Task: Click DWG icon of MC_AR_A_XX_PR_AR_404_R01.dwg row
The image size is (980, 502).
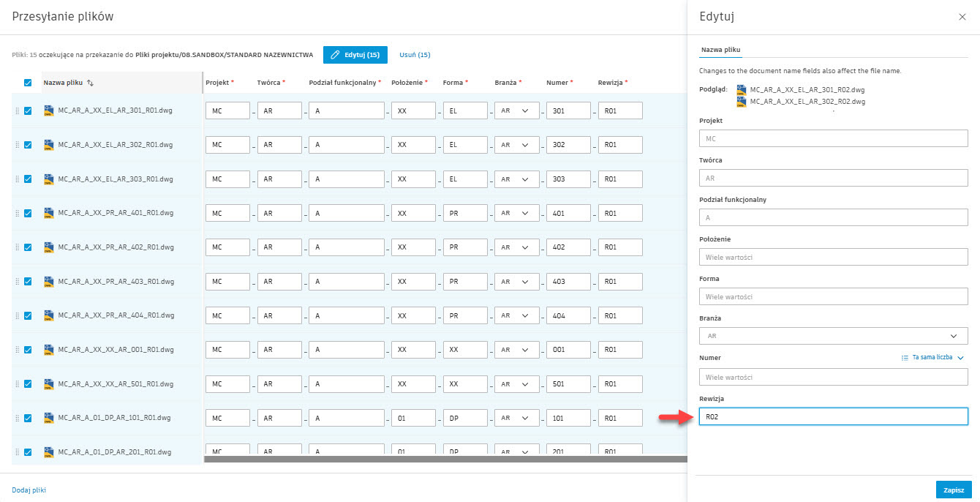Action: 48,315
